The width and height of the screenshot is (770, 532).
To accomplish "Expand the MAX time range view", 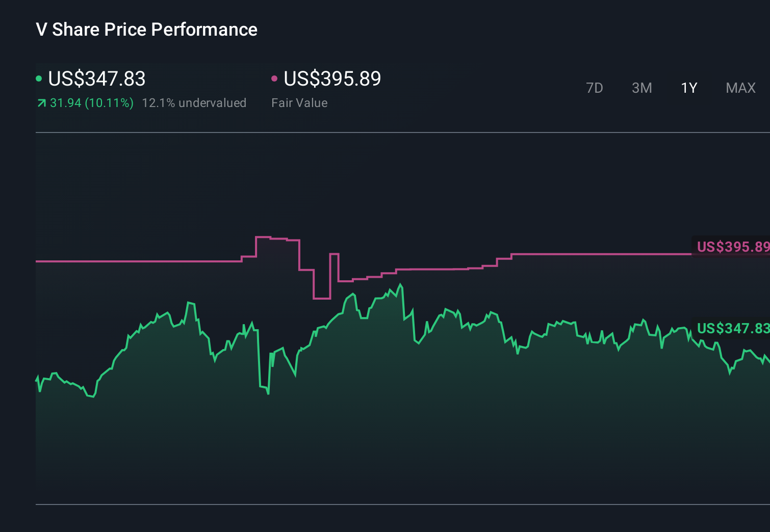I will point(740,88).
